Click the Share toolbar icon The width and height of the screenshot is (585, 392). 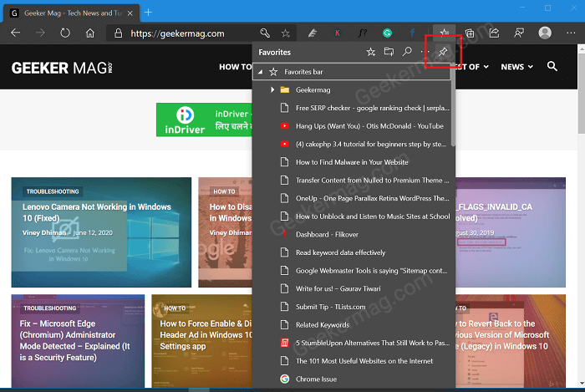(495, 33)
